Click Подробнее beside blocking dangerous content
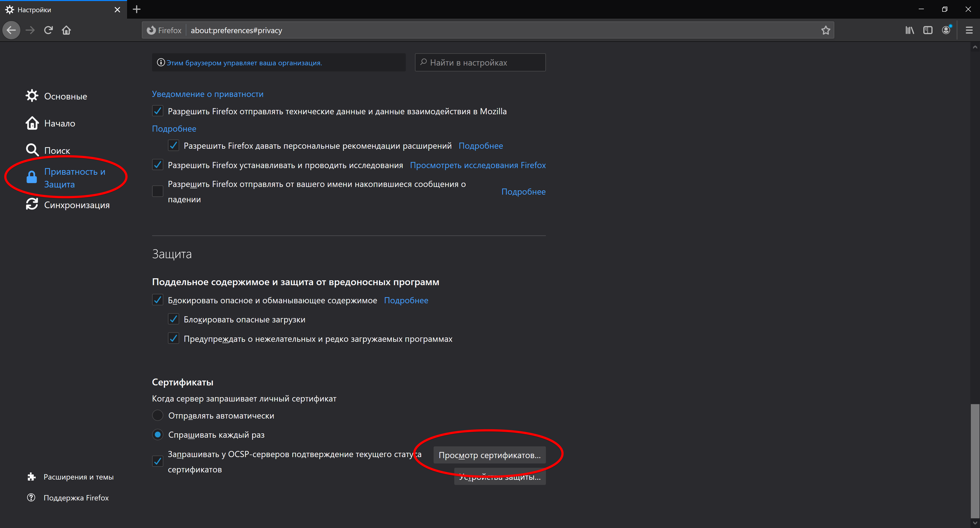 pos(406,300)
